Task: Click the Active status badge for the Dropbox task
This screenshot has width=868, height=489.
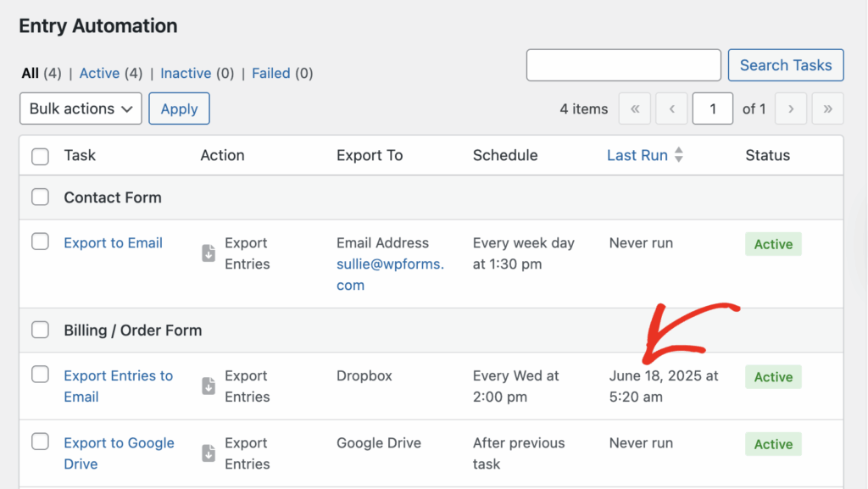Action: pyautogui.click(x=773, y=376)
